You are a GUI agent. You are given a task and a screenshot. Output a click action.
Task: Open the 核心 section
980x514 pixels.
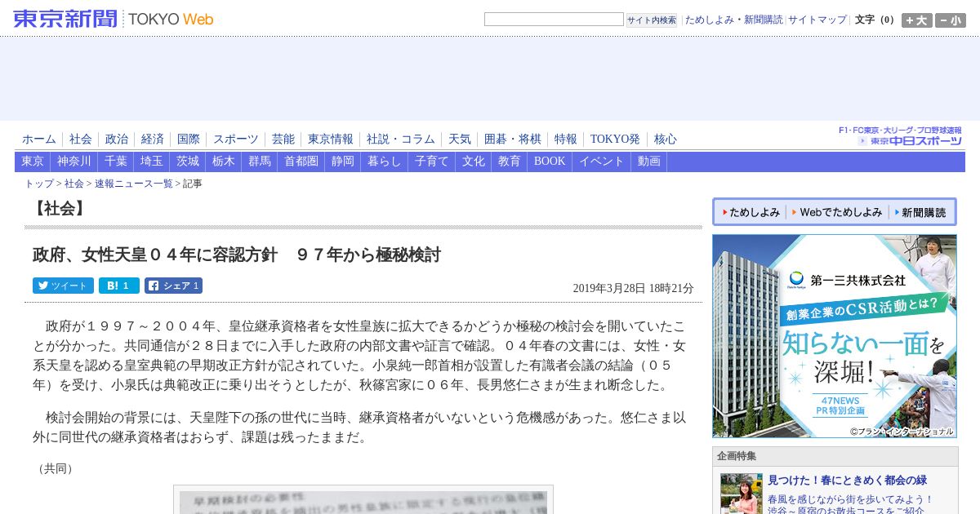[x=666, y=140]
